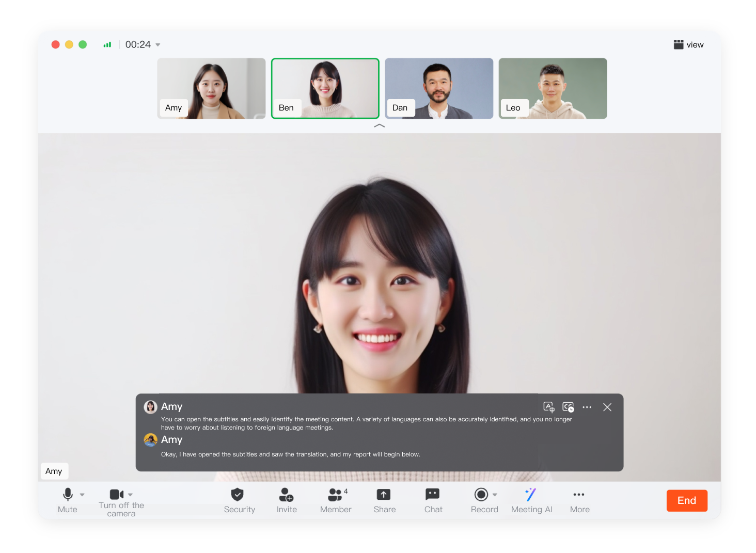Collapse the participant thumbnail strip

point(379,126)
